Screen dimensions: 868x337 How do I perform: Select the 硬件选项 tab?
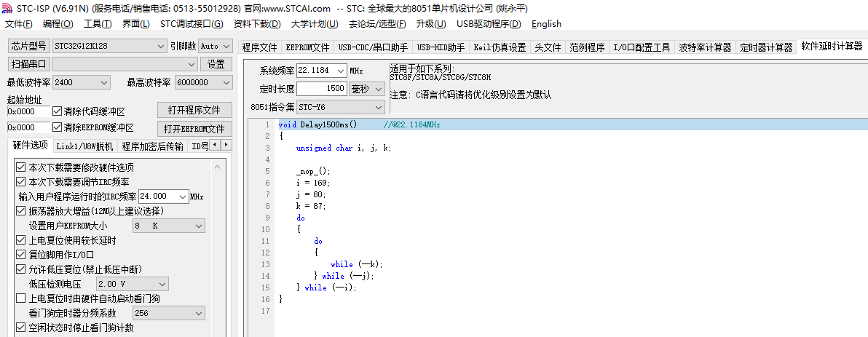31,145
